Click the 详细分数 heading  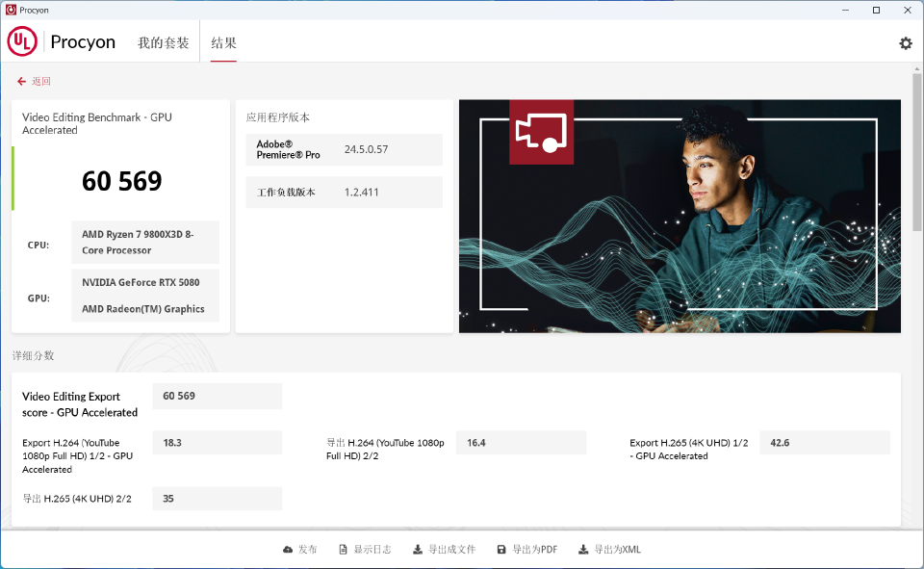[x=33, y=355]
